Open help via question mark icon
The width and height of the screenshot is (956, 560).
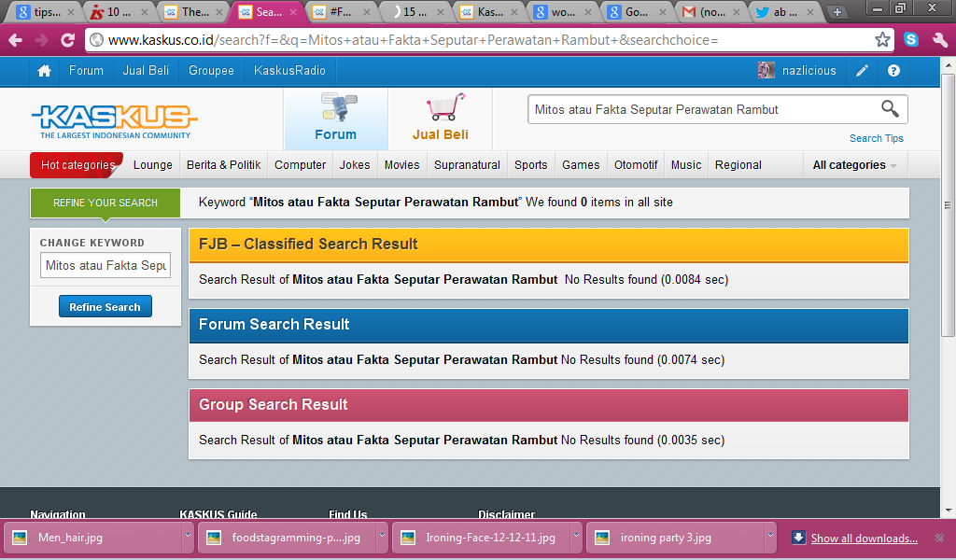(x=893, y=71)
